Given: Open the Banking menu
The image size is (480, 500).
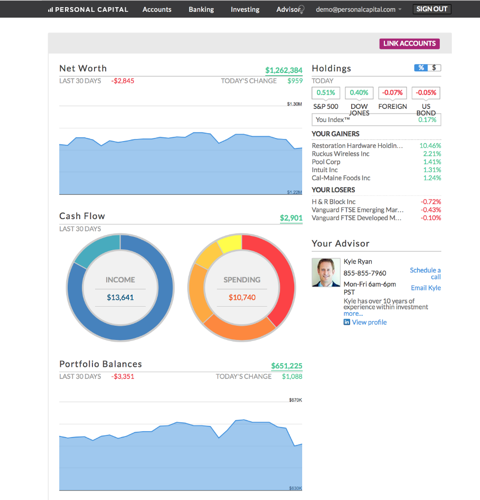Looking at the screenshot, I should click(x=201, y=10).
